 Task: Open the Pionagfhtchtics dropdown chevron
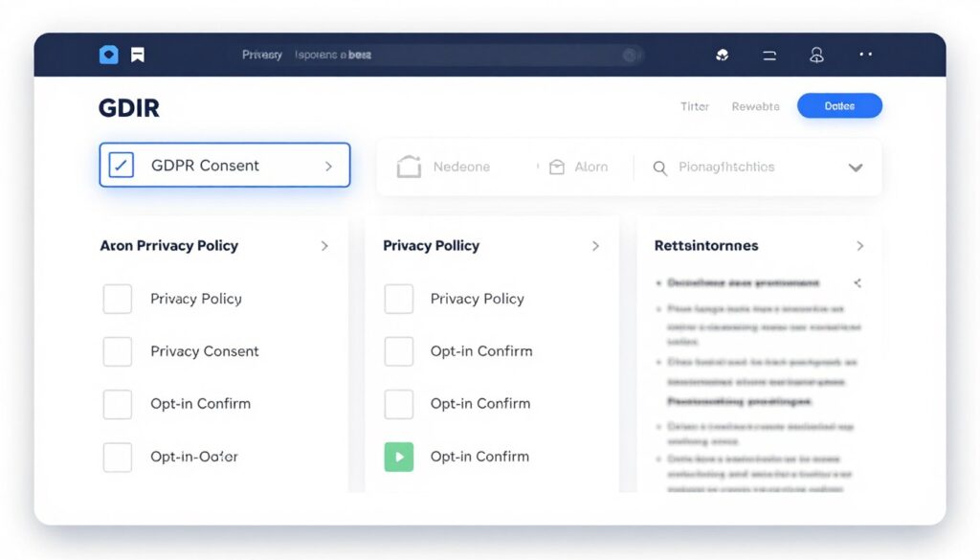click(x=856, y=168)
